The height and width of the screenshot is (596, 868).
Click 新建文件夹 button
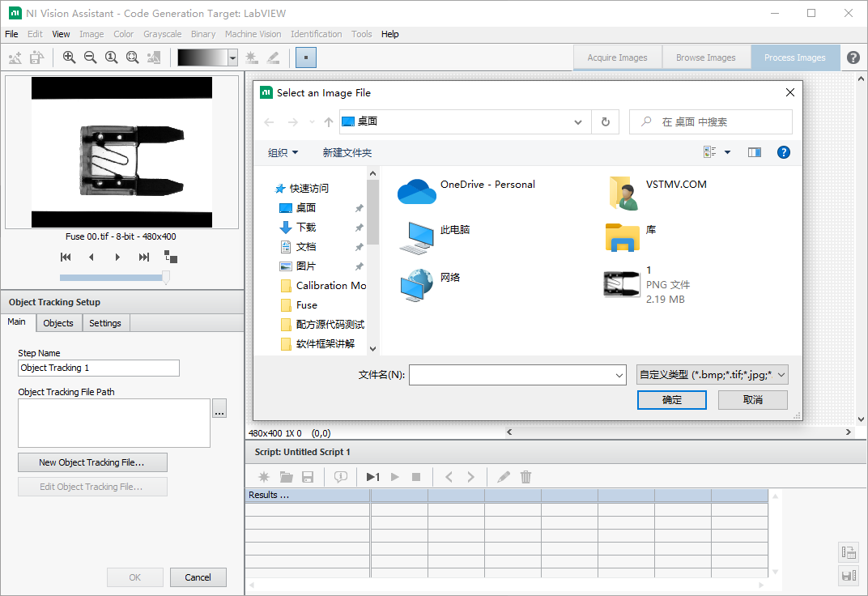(347, 153)
